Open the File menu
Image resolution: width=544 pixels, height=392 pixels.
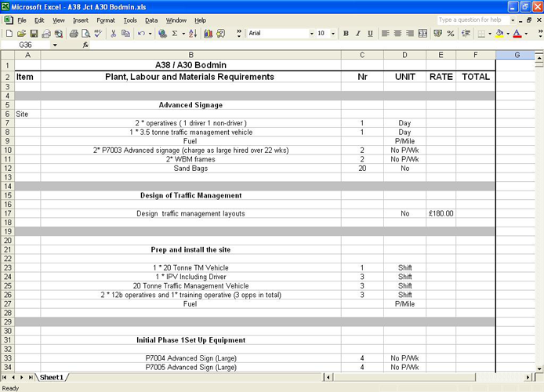[x=22, y=20]
